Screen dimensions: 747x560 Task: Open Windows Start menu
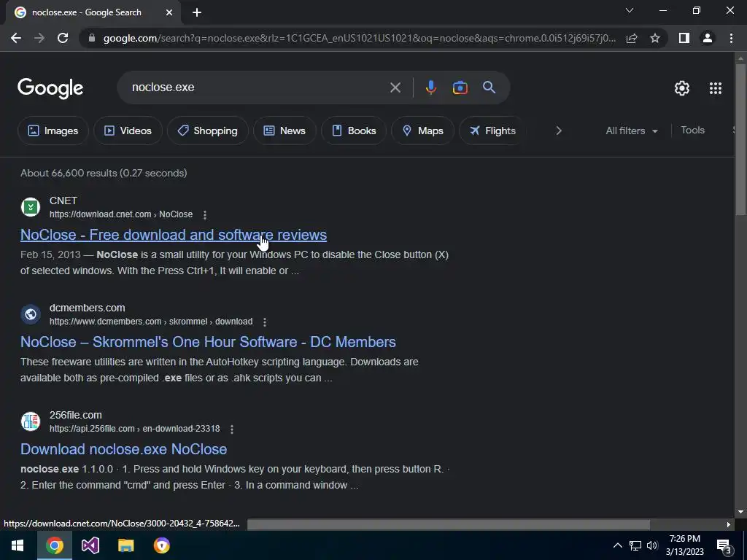coord(18,545)
